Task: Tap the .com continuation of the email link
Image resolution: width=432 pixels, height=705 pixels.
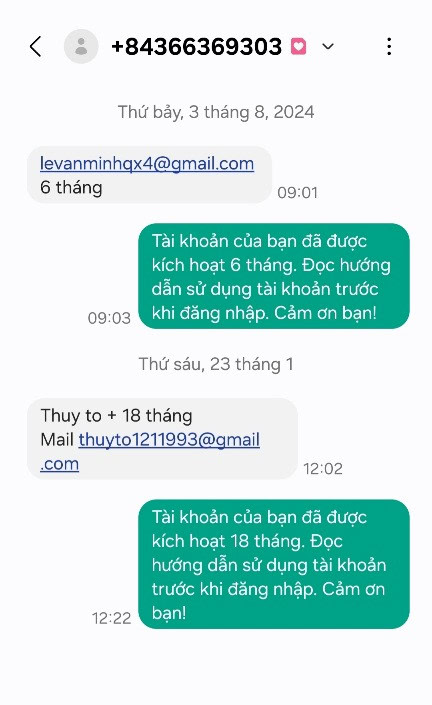Action: click(59, 464)
